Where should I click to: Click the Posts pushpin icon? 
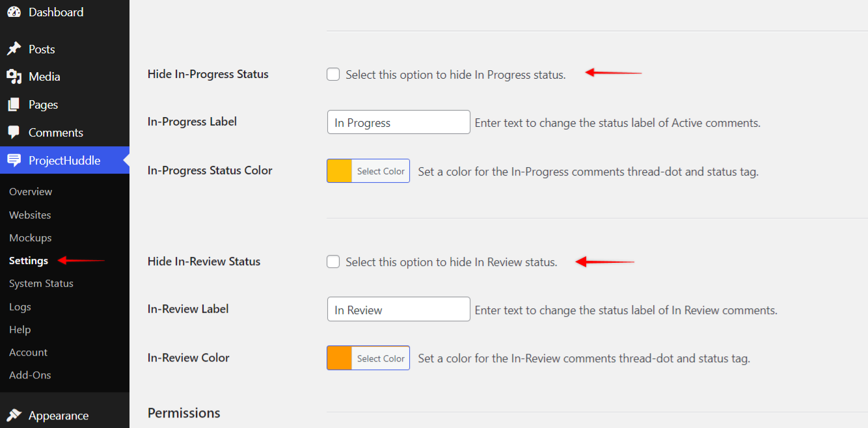[x=14, y=49]
